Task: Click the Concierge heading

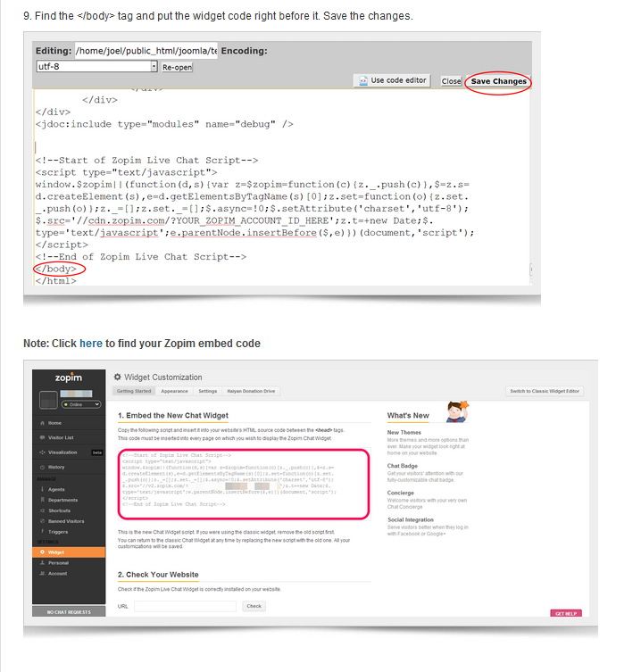Action: (401, 493)
